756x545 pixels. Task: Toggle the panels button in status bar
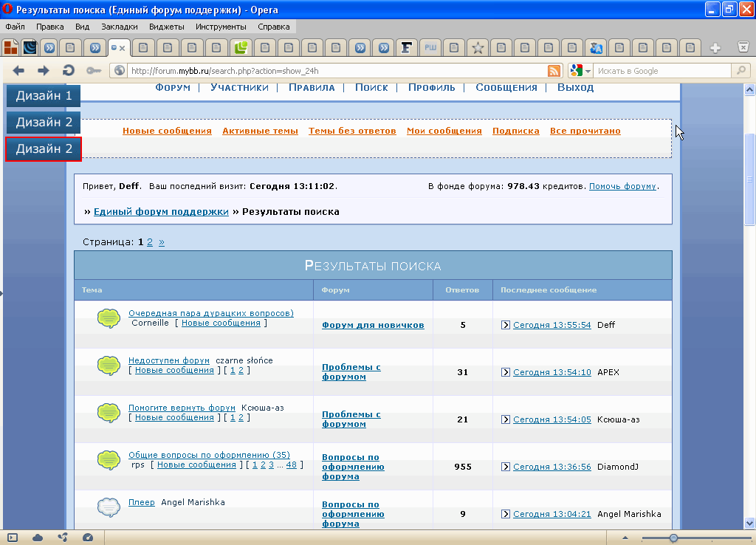pos(13,538)
